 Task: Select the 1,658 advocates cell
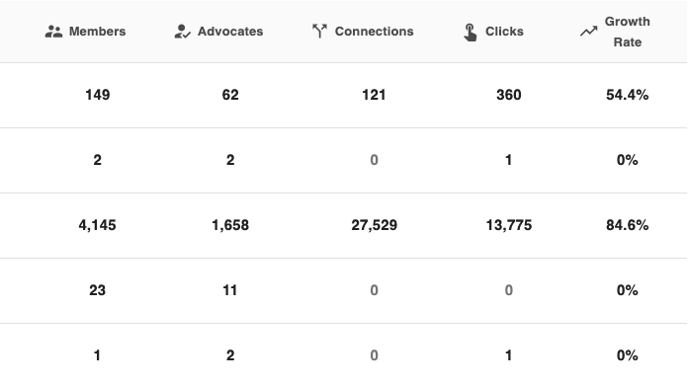[x=230, y=225]
